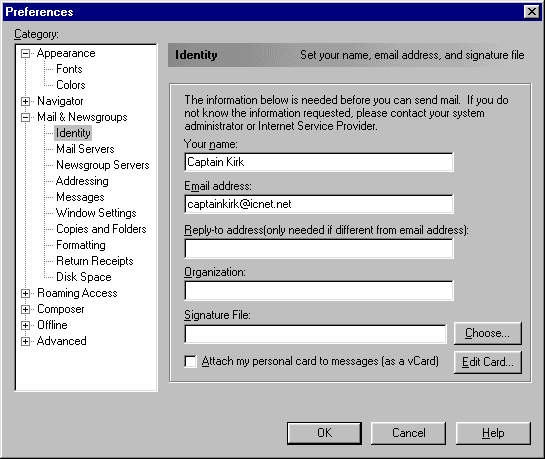Confirm preferences with OK button
The image size is (545, 459).
tap(324, 433)
